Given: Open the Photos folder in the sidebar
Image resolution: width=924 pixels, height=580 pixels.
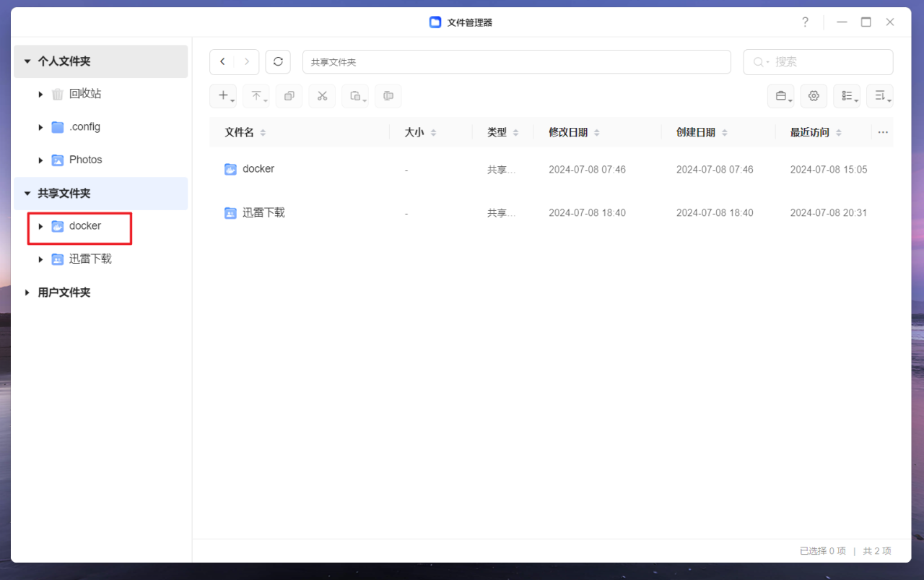Looking at the screenshot, I should (85, 159).
